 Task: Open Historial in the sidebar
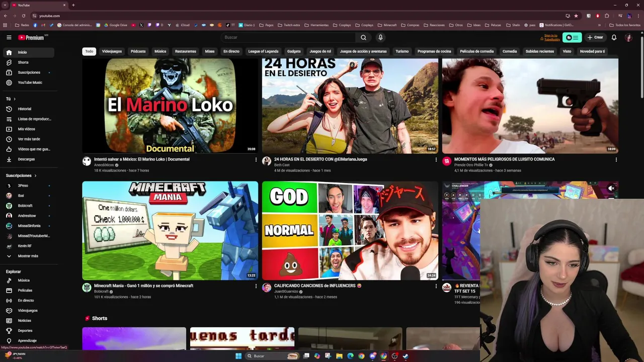(x=28, y=109)
